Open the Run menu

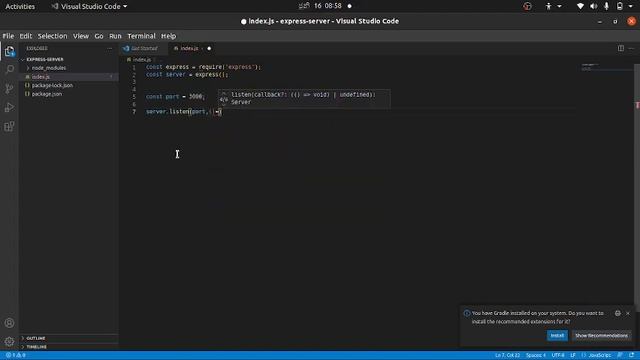point(115,36)
